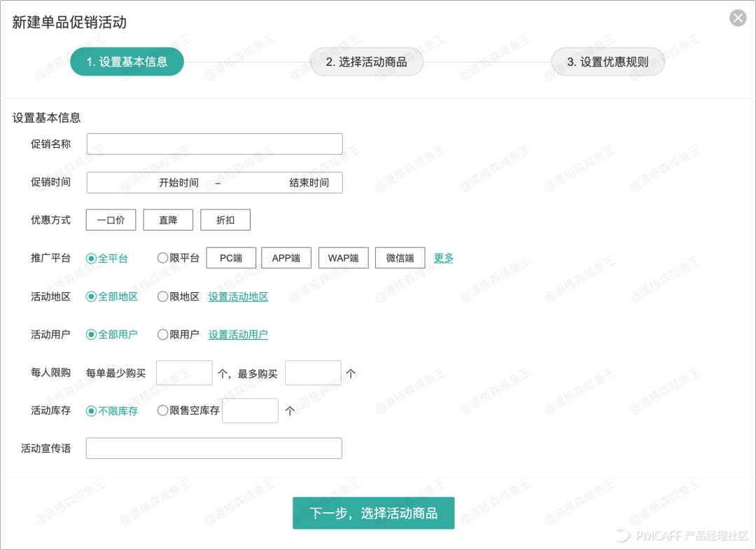Viewport: 756px width, 550px height.
Task: Focus the 每单最少购买 quantity field
Action: 184,373
